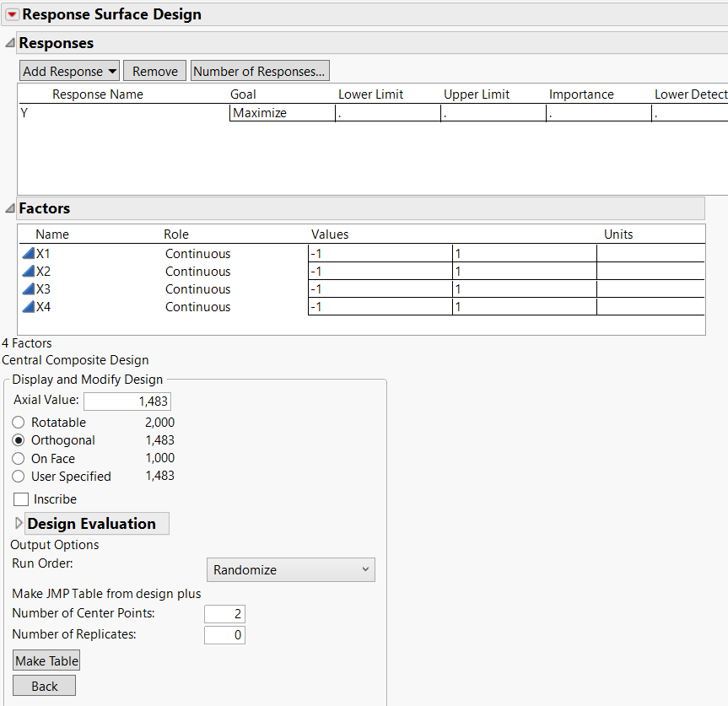Collapse the Factors section
Viewport: 728px width, 706px height.
[10, 208]
